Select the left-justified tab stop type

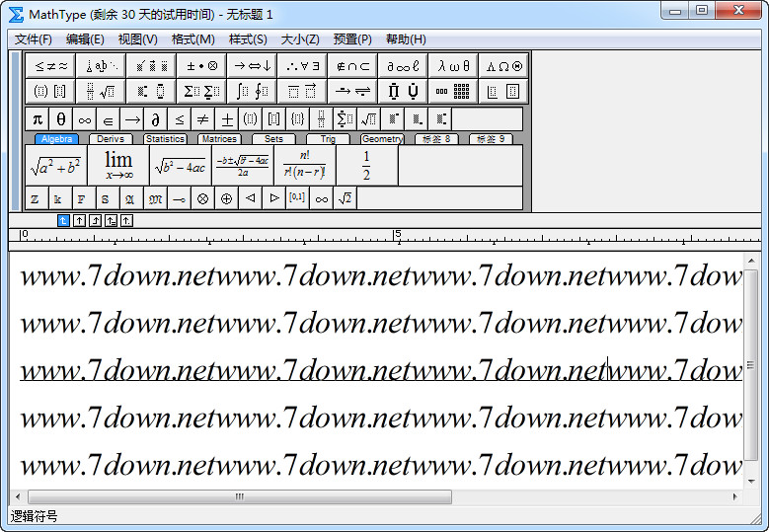pyautogui.click(x=64, y=220)
